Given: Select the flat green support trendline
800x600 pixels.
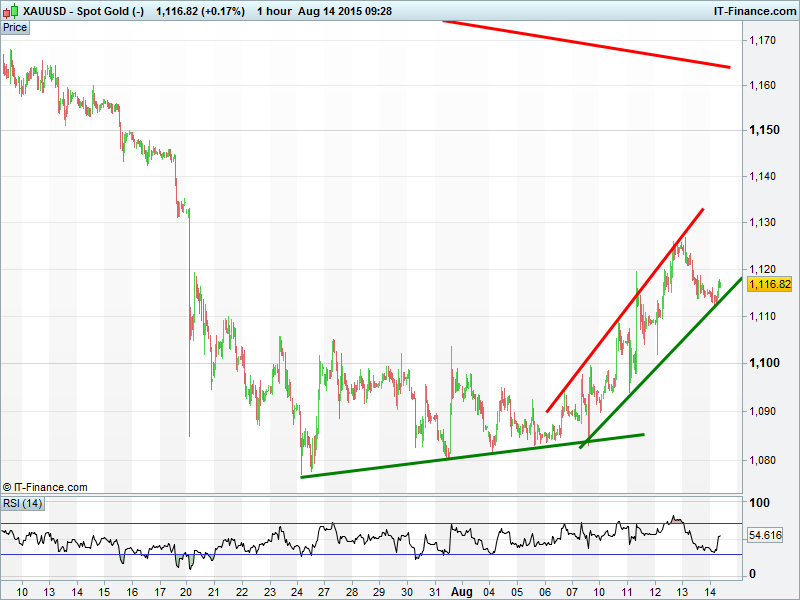Looking at the screenshot, I should (x=470, y=455).
